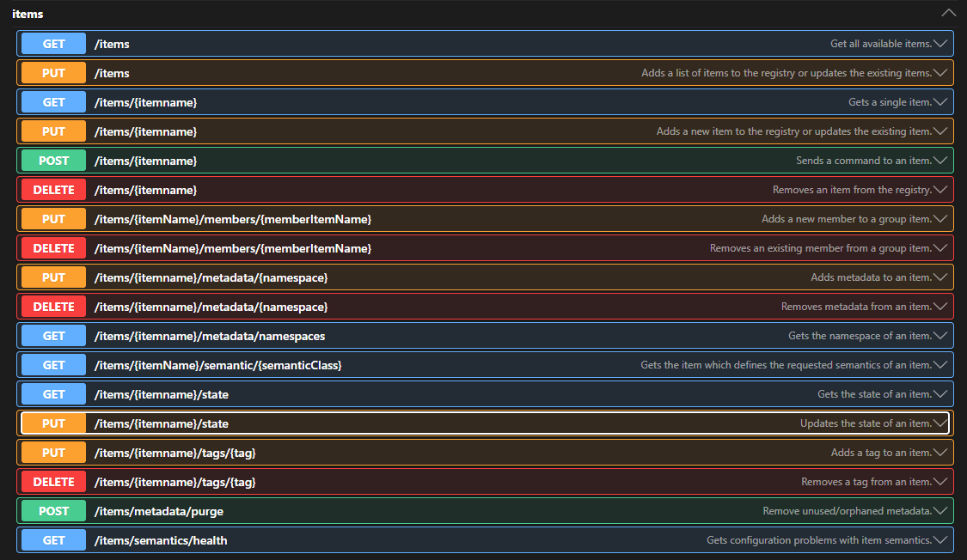Screen dimensions: 967x560
Task: Open the GET "Gets a single item" endpoint path
Action: click(145, 102)
